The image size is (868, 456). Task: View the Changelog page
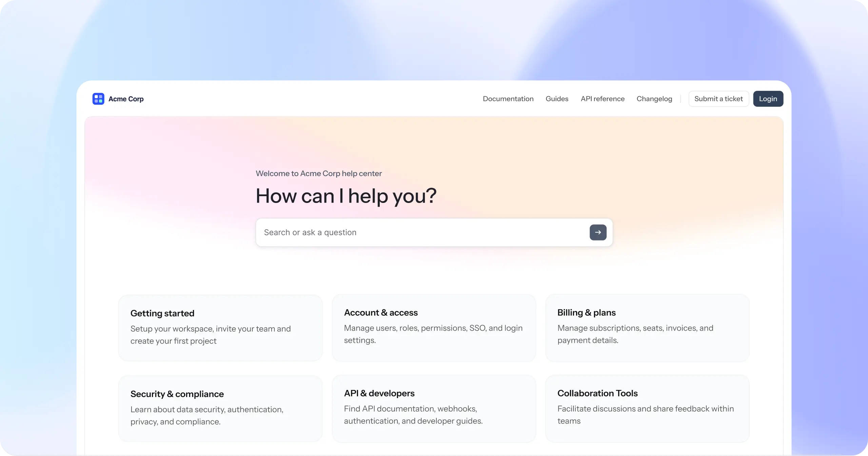[654, 99]
